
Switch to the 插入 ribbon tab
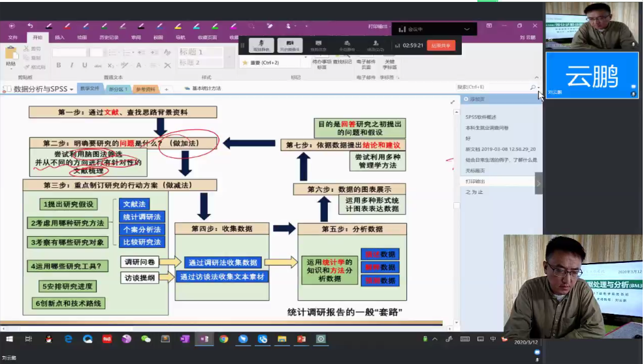[59, 38]
